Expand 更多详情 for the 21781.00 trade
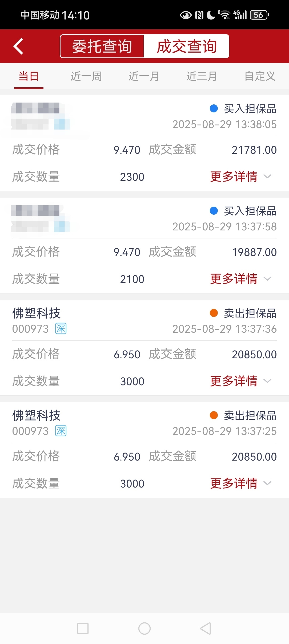The width and height of the screenshot is (289, 644). click(x=241, y=176)
